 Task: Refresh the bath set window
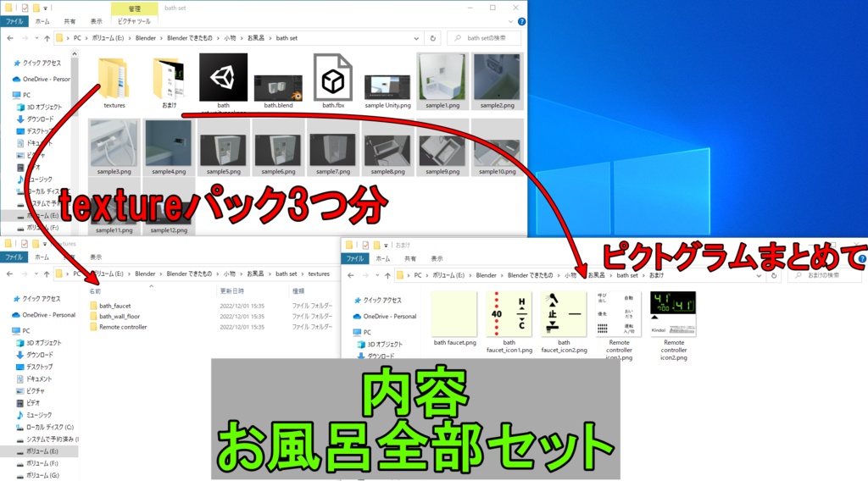tap(433, 38)
